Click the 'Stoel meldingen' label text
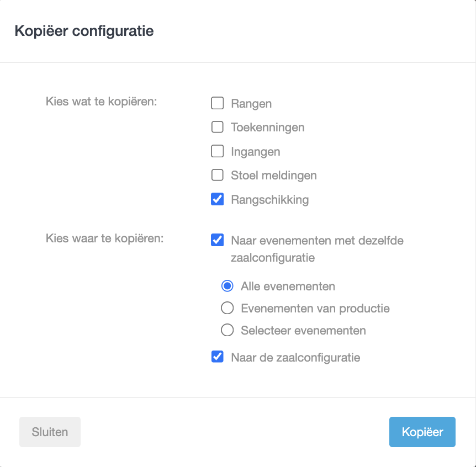The image size is (476, 467). click(274, 176)
